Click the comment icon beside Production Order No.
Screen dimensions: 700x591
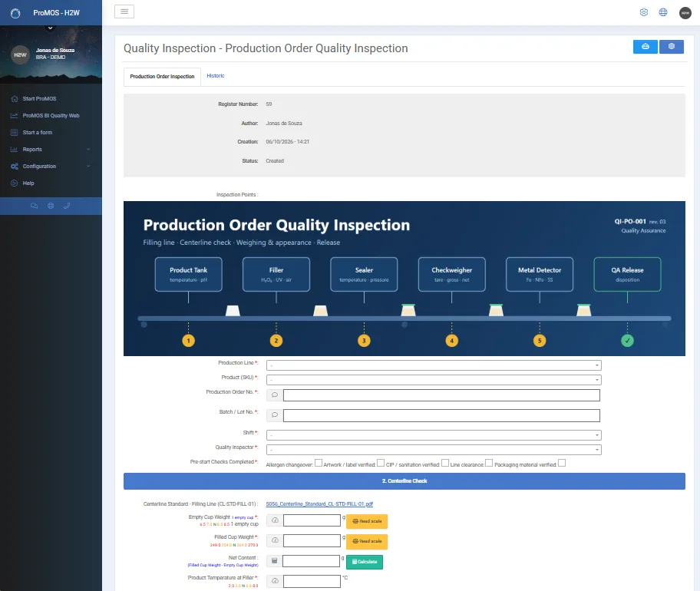pos(275,395)
